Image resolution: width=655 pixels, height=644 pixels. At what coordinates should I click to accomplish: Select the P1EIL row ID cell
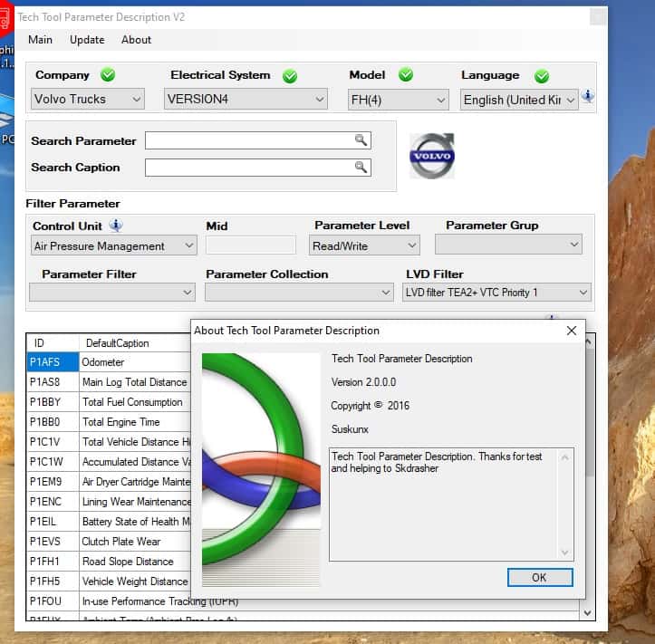[53, 521]
